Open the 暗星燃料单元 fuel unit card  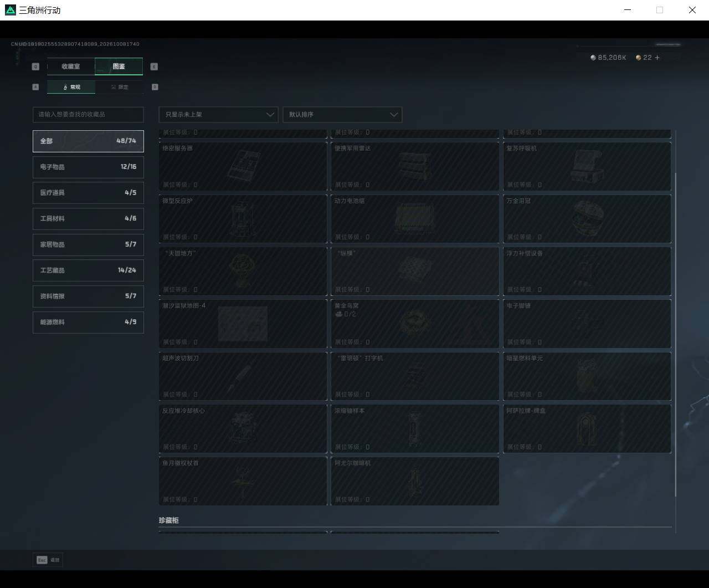pyautogui.click(x=587, y=376)
